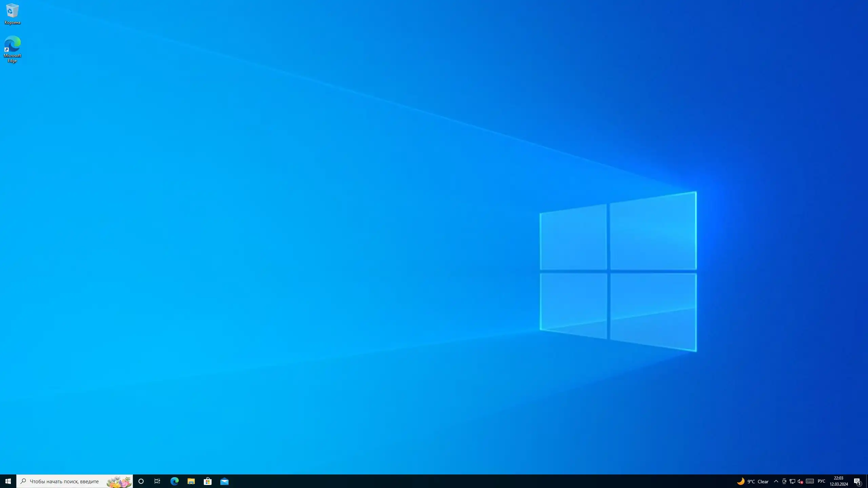Open the Mail app from taskbar

coord(224,481)
